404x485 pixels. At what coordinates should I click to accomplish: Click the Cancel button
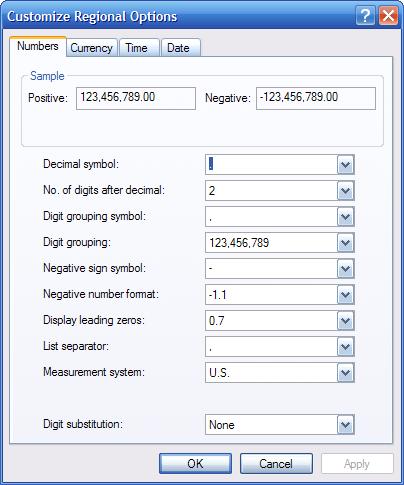tap(276, 464)
